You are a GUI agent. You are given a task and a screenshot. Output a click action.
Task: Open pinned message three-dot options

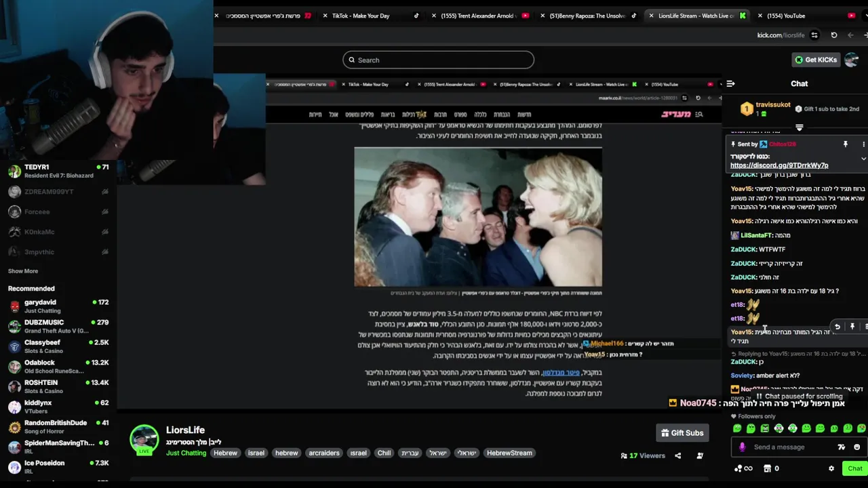(x=863, y=144)
